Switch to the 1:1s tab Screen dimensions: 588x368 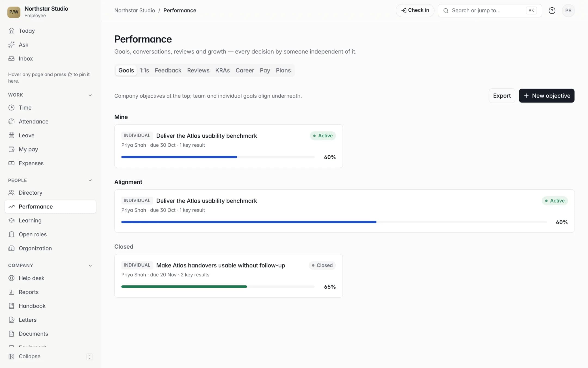click(x=144, y=70)
